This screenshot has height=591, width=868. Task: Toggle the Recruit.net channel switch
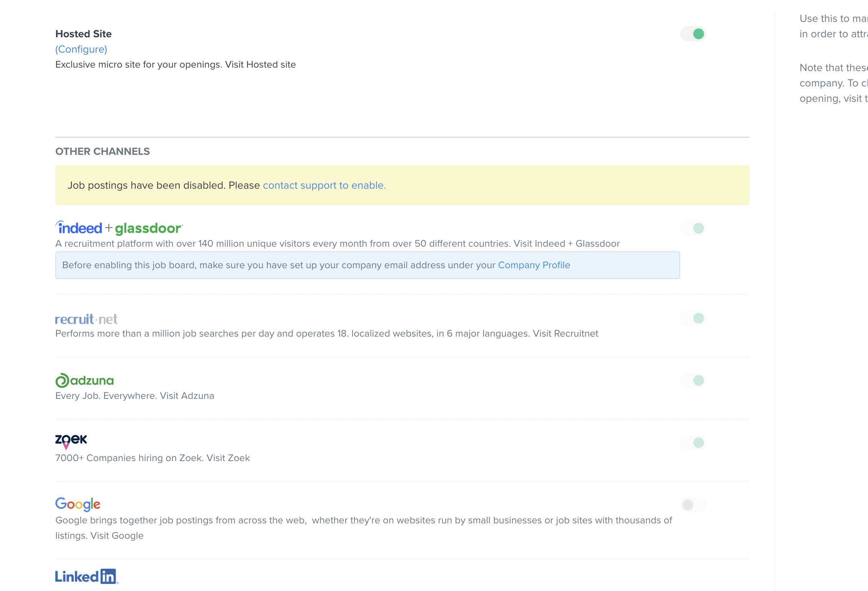point(693,318)
